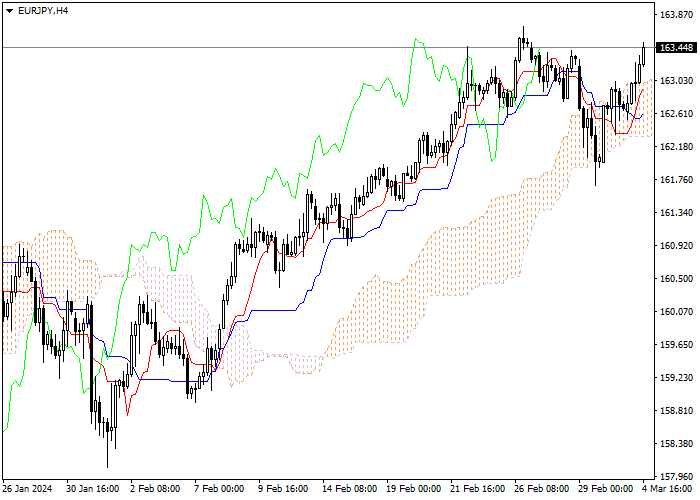This screenshot has height=500, width=700.
Task: Open the EURJPY,H4 chart dropdown arrow
Action: click(x=9, y=11)
